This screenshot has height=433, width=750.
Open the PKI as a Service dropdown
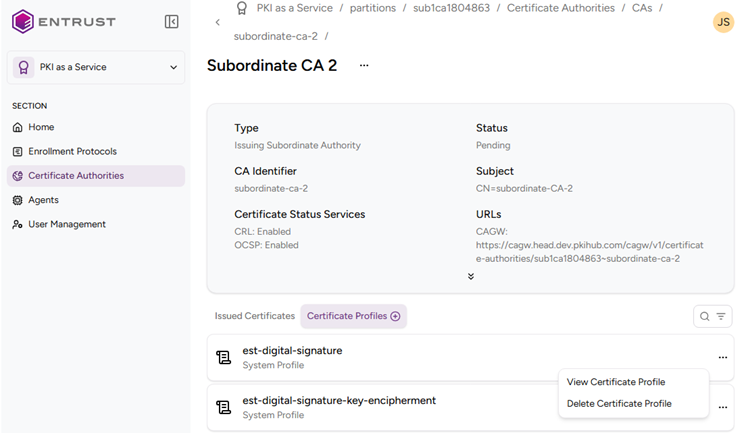click(96, 68)
